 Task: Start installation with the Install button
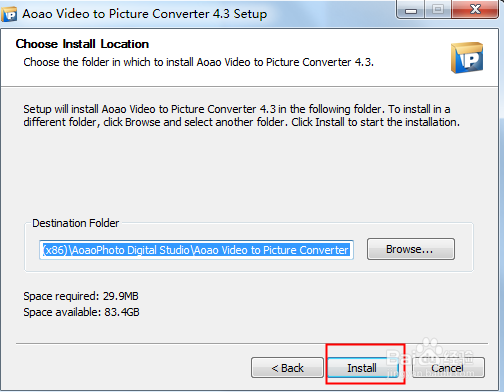363,368
